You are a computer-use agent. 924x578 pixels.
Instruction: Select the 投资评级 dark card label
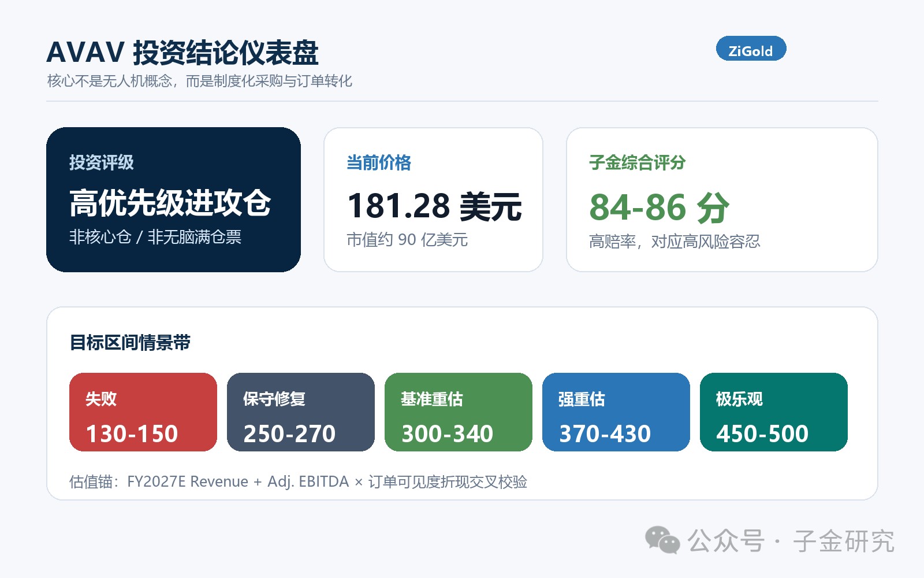point(102,162)
